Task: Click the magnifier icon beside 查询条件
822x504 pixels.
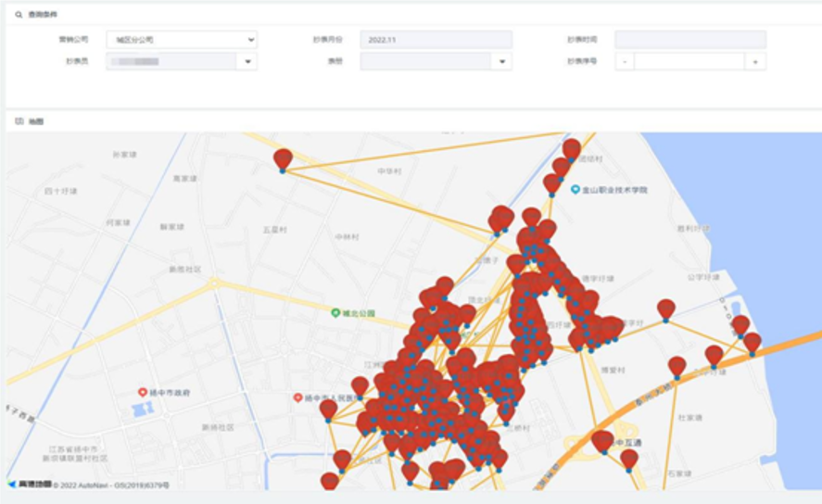Action: click(x=19, y=15)
